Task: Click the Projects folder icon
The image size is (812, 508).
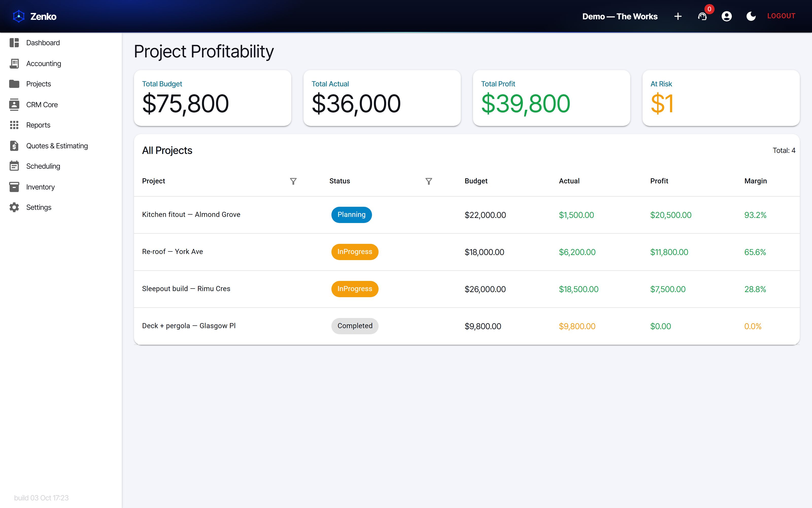Action: point(14,84)
